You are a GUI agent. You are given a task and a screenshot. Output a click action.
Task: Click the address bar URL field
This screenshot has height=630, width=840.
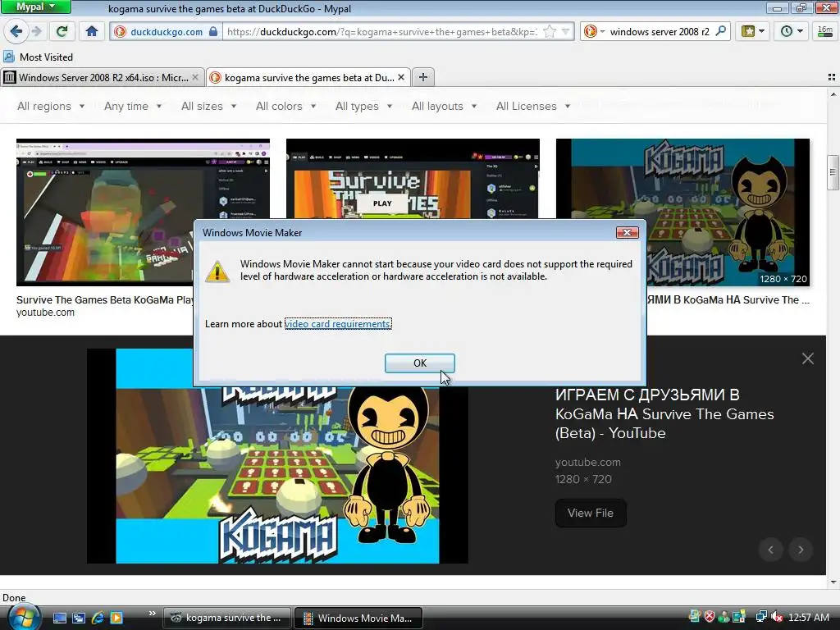coord(382,32)
